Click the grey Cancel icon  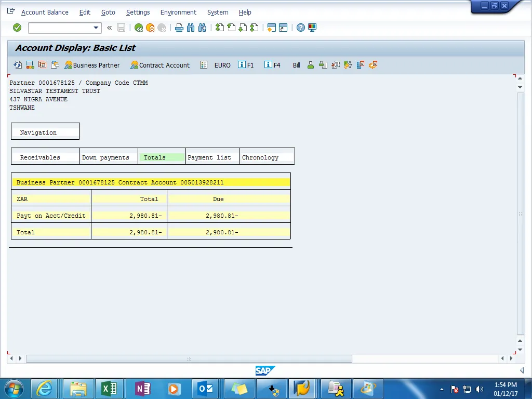coord(162,28)
